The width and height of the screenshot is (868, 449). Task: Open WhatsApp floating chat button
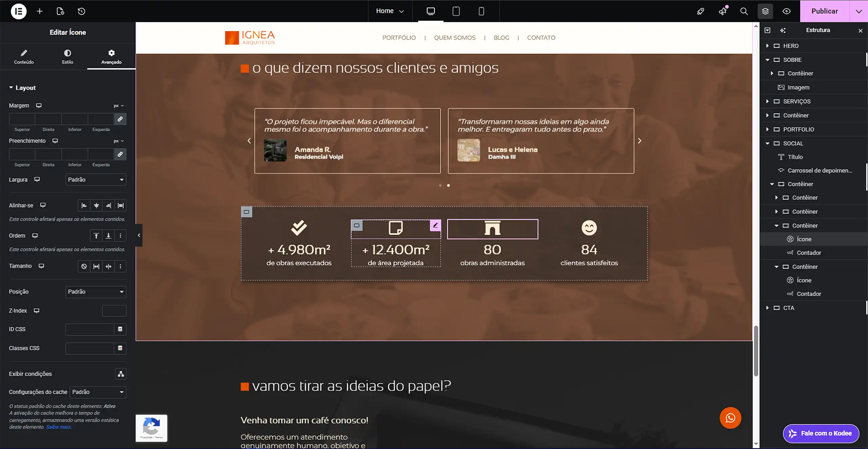[x=730, y=418]
